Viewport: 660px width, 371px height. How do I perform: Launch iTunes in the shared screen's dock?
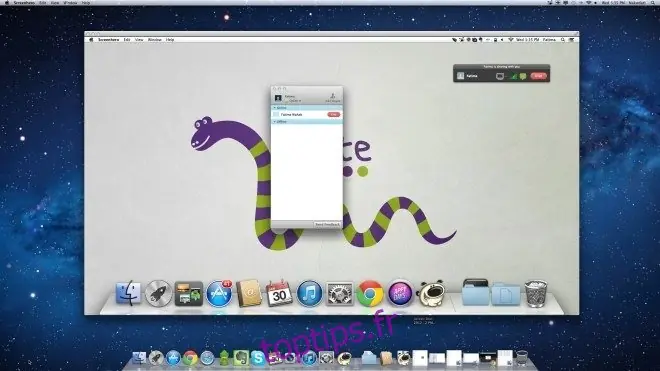tap(309, 293)
